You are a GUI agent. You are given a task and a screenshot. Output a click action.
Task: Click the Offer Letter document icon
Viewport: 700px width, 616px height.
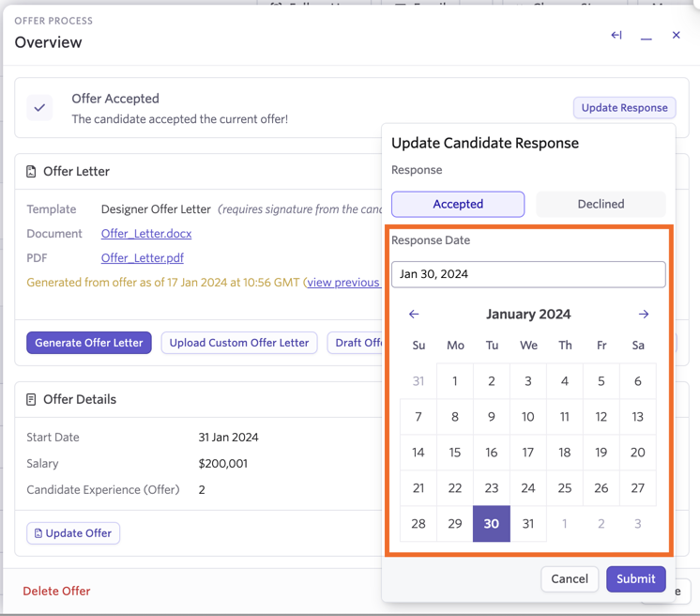tap(31, 172)
